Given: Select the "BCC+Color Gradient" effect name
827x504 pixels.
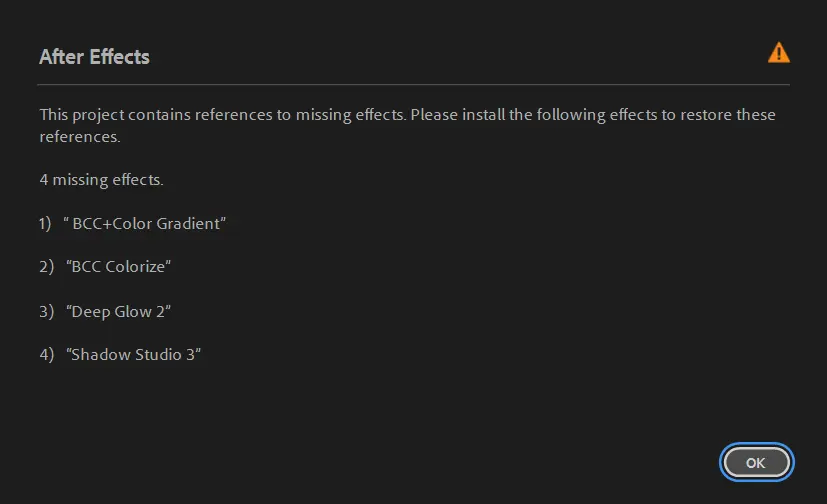Looking at the screenshot, I should (146, 224).
